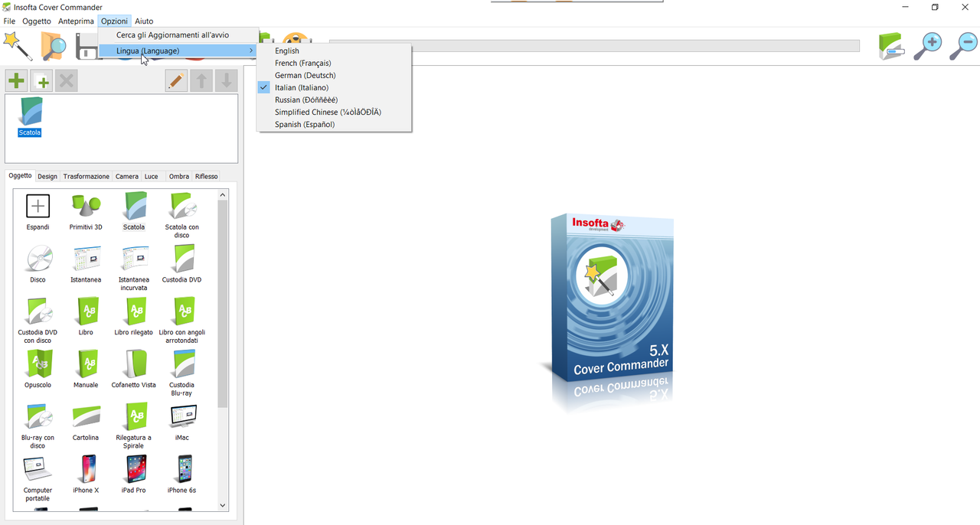Click the box with progress bar icon
980x525 pixels.
[x=892, y=46]
